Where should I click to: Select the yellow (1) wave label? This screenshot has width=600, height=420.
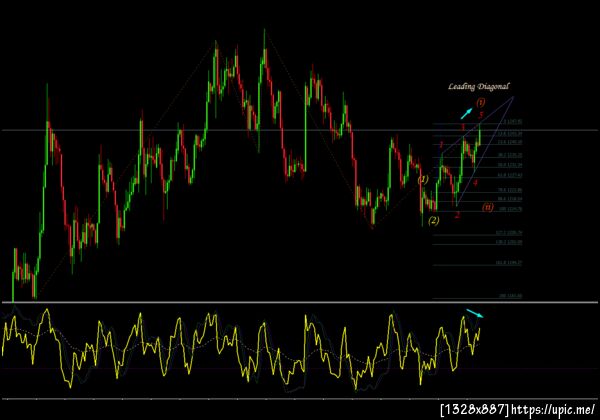pos(423,179)
